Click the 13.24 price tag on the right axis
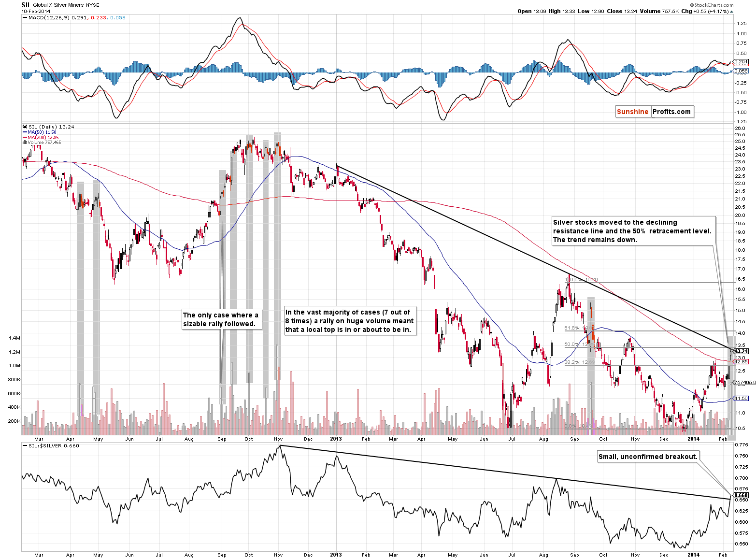Viewport: 756px width, 559px height. (x=741, y=351)
